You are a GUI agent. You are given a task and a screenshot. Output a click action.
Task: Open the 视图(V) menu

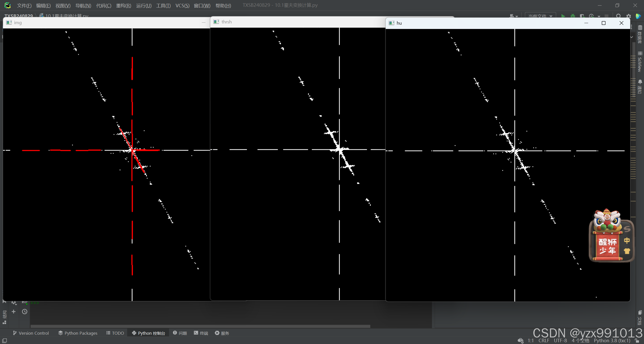pyautogui.click(x=63, y=6)
